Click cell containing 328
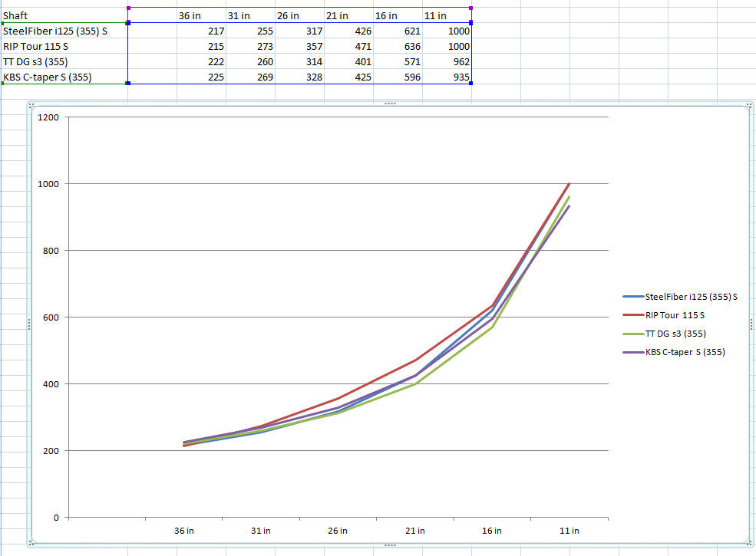Viewport: 756px width, 556px height. click(300, 77)
